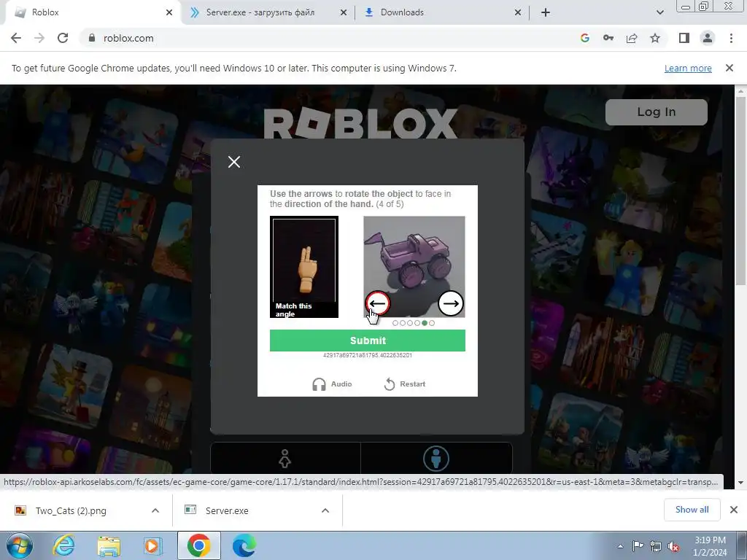This screenshot has height=560, width=747.
Task: Open the Windows Start menu
Action: [20, 545]
